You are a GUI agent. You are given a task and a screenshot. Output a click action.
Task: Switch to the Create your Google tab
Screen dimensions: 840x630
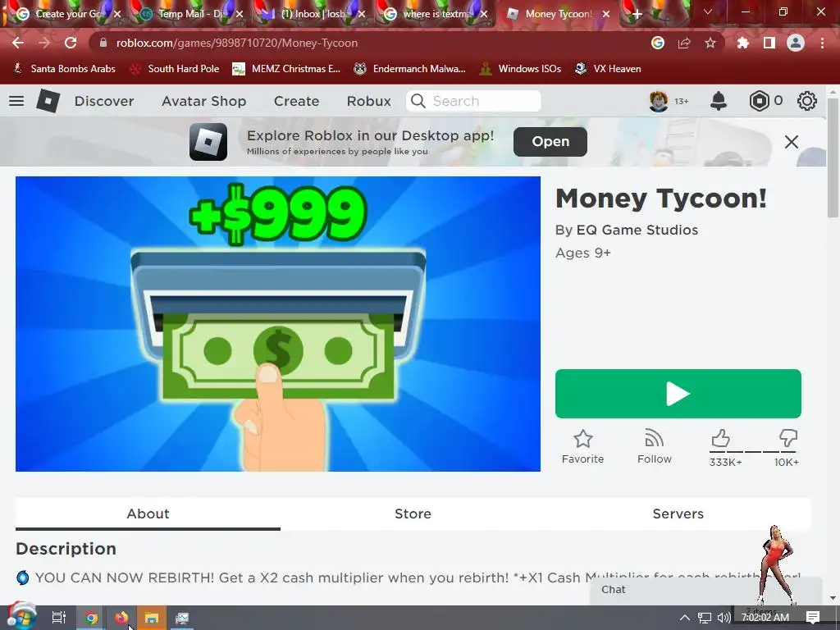pyautogui.click(x=67, y=14)
